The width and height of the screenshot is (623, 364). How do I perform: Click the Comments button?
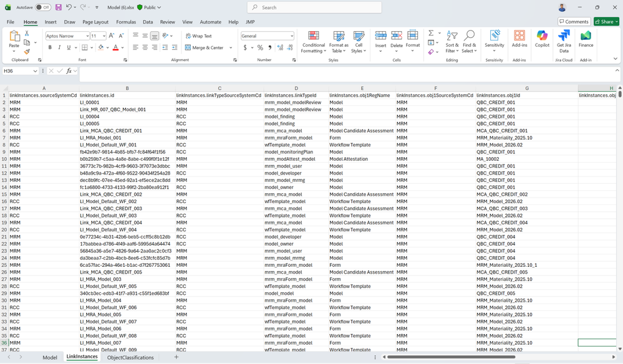(574, 22)
